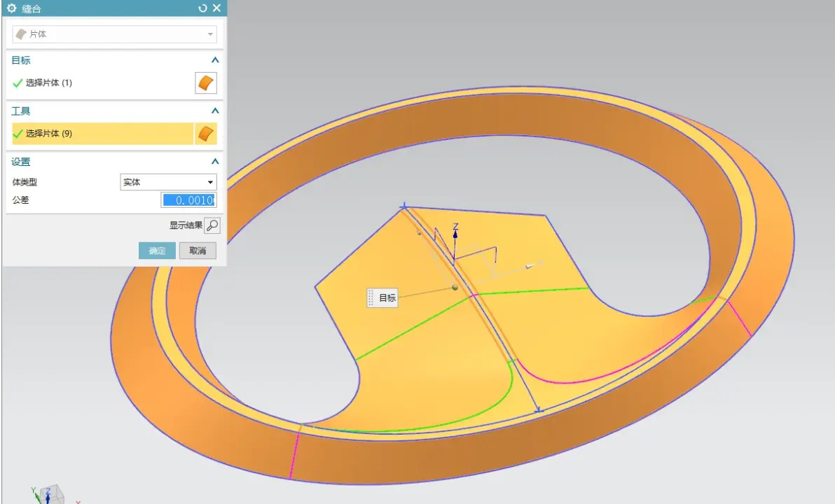Click the view orientation cube at bottom left
The width and height of the screenshot is (835, 504).
pos(51,494)
